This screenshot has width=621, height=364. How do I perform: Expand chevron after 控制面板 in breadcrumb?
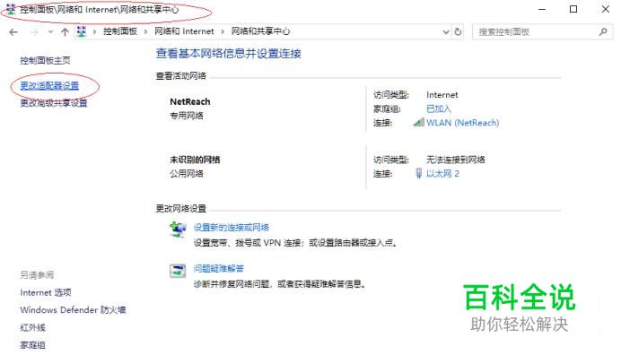tap(145, 31)
